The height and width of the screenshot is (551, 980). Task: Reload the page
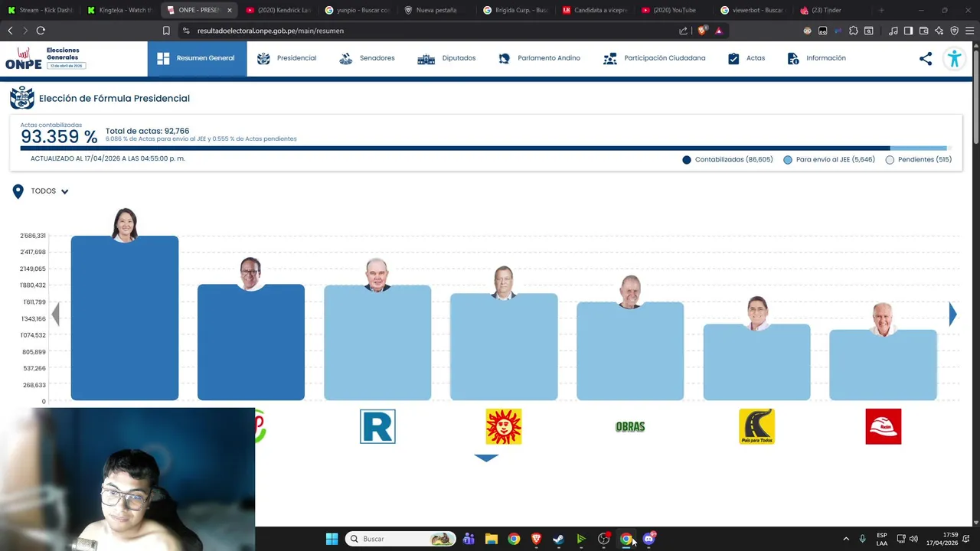(41, 31)
